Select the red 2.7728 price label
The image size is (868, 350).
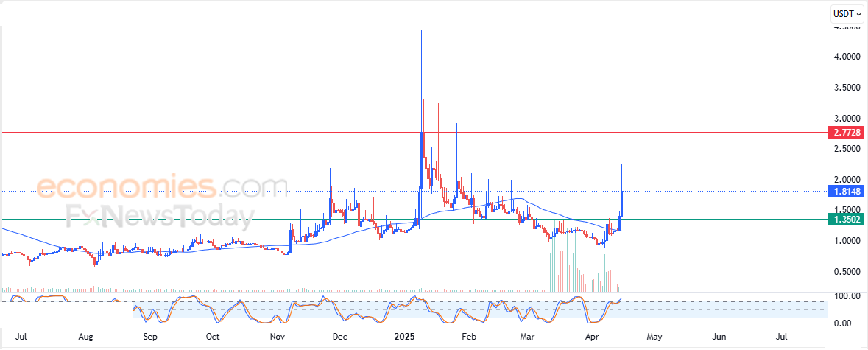(845, 133)
